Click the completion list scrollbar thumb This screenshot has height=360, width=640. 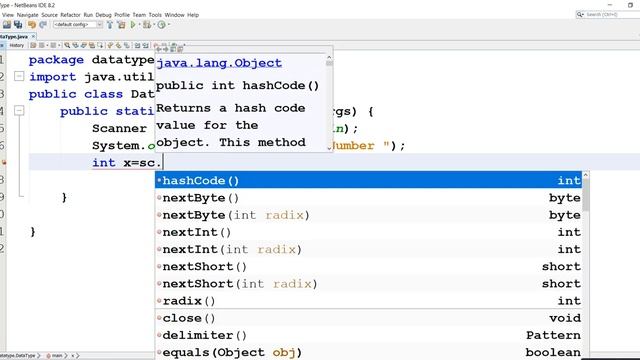point(586,195)
